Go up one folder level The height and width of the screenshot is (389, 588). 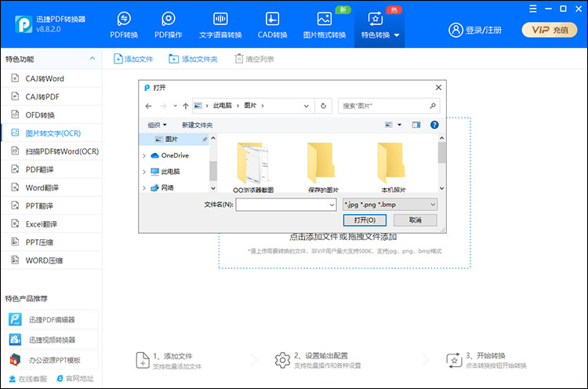point(185,106)
